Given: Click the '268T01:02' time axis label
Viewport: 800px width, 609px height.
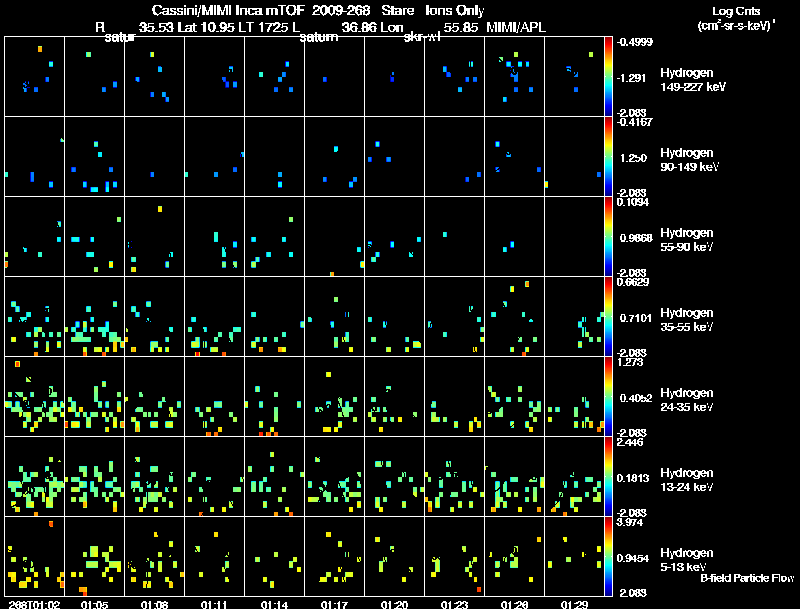Looking at the screenshot, I should coord(34,604).
